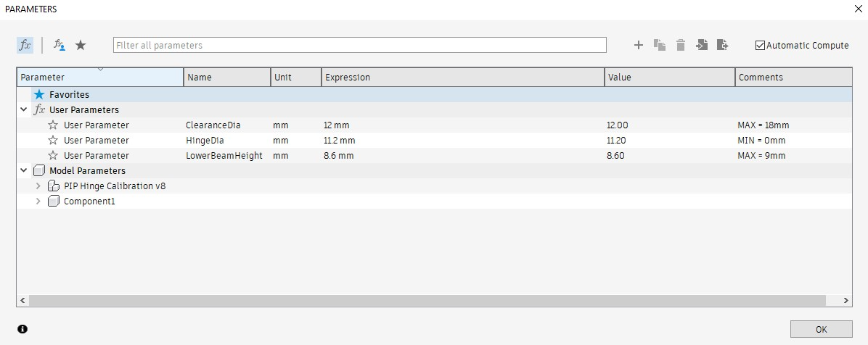This screenshot has height=345, width=868.
Task: Click the Filter all parameters field
Action: pyautogui.click(x=360, y=46)
